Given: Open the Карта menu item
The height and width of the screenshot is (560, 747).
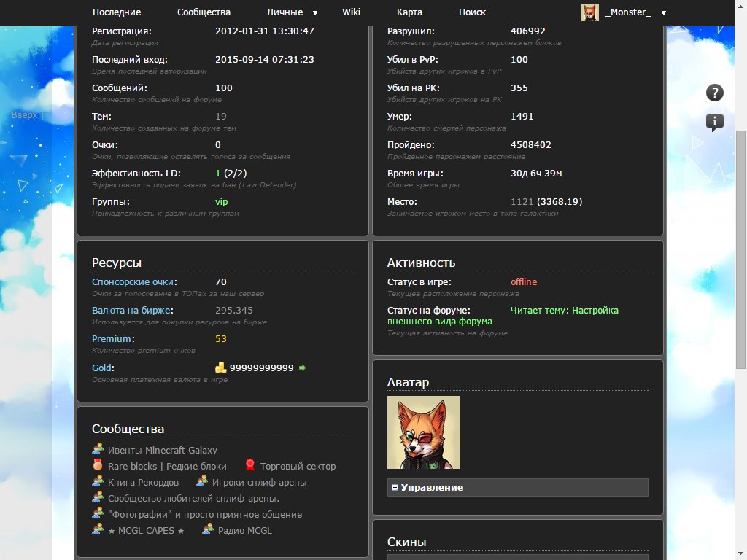Looking at the screenshot, I should [x=409, y=12].
